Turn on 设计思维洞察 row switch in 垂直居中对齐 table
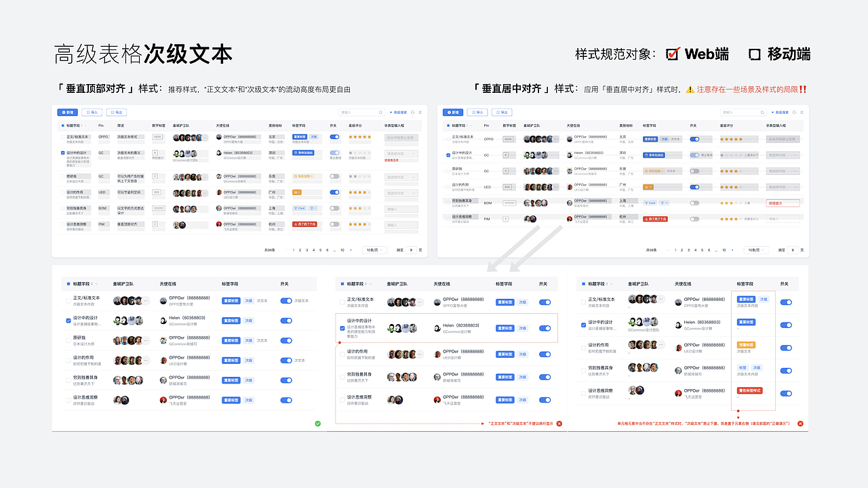 pyautogui.click(x=694, y=219)
